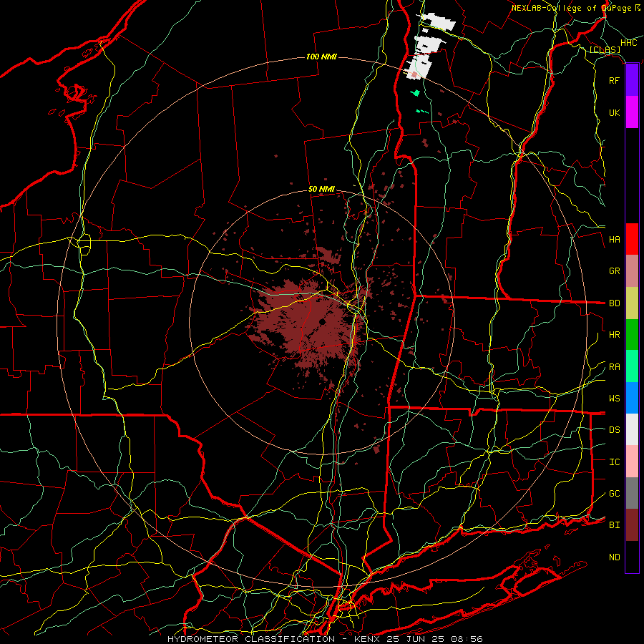Click the RA legend label
The width and height of the screenshot is (644, 644).
click(x=615, y=367)
